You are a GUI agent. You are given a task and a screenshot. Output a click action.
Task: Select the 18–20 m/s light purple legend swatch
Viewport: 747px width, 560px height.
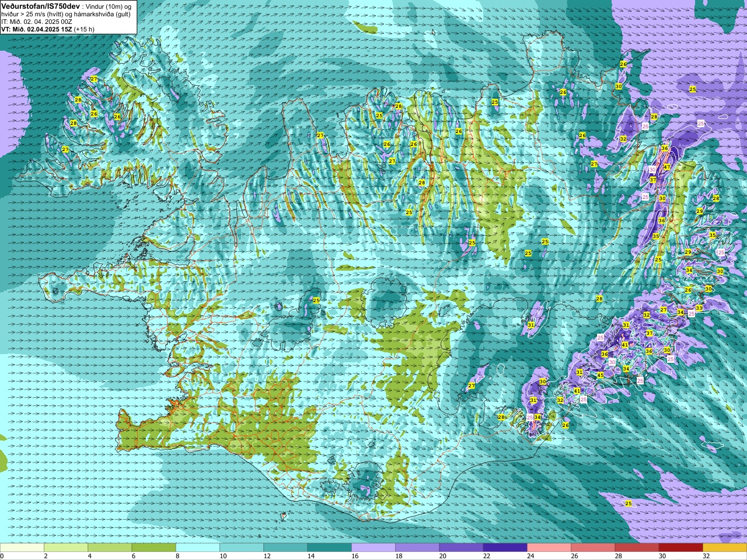tap(417, 548)
